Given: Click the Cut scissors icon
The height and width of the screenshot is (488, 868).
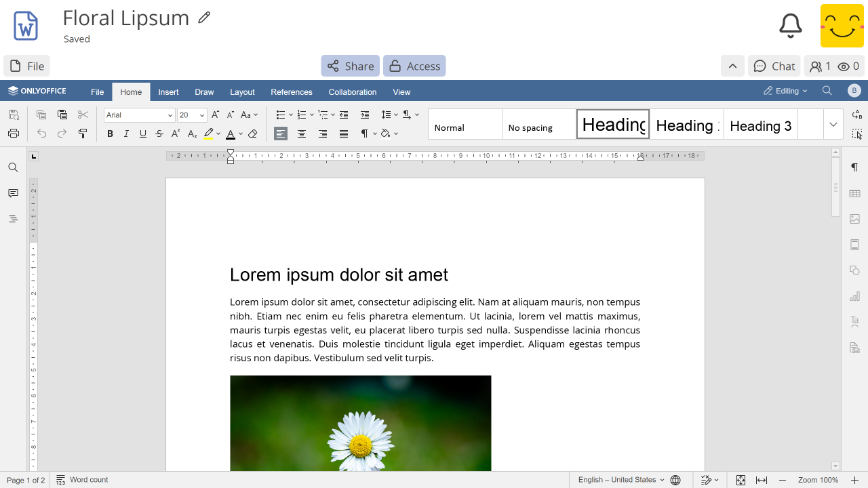Looking at the screenshot, I should tap(83, 115).
